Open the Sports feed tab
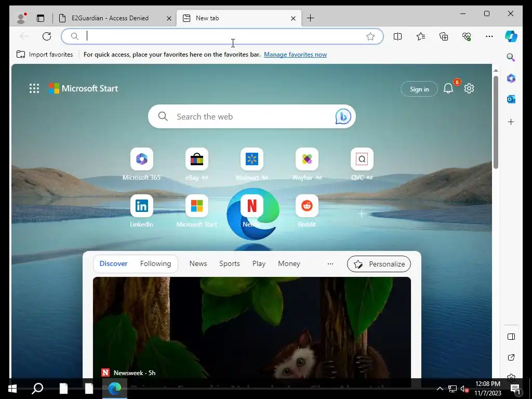This screenshot has height=399, width=532. pos(229,263)
